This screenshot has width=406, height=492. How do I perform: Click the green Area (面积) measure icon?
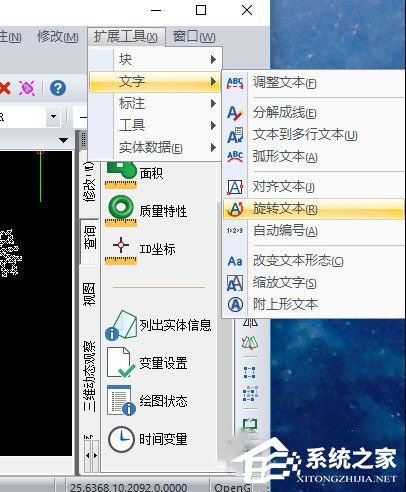point(121,175)
